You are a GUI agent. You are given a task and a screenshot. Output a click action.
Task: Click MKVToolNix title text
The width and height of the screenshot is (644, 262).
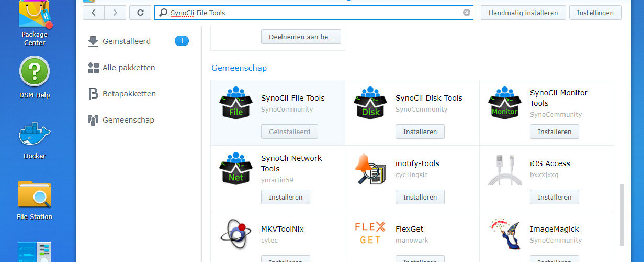click(283, 229)
